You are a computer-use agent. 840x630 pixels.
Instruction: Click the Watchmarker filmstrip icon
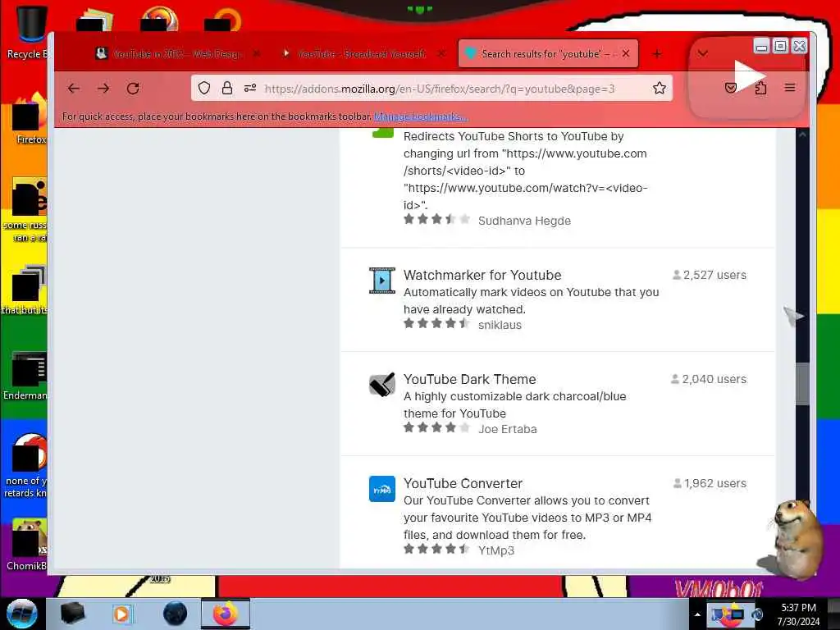pos(382,281)
